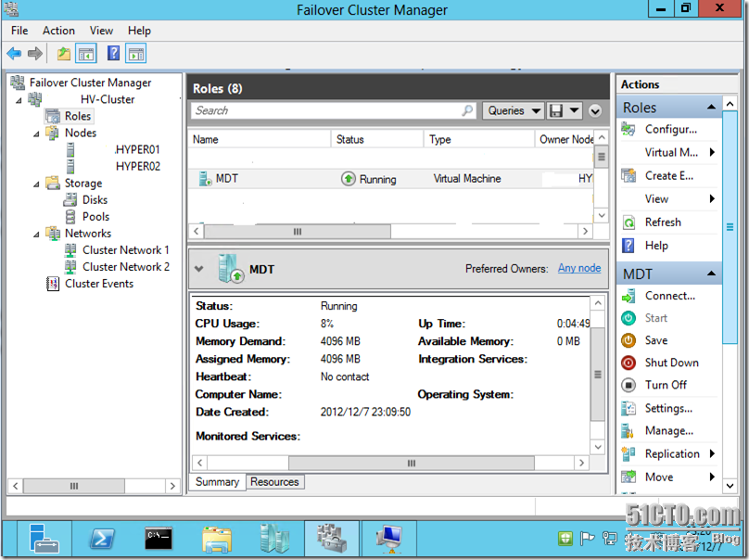The image size is (749, 560).
Task: Select Roles in the console tree
Action: 77,116
